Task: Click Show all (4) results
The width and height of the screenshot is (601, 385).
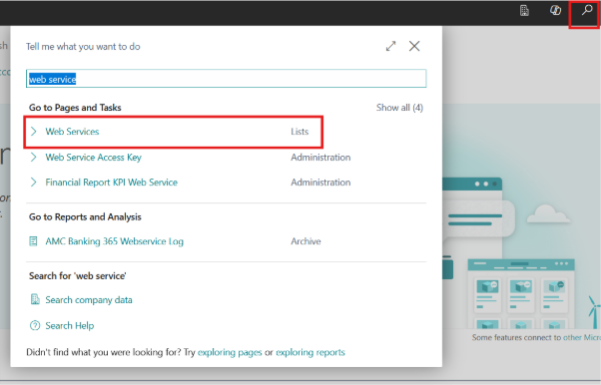Action: 399,107
